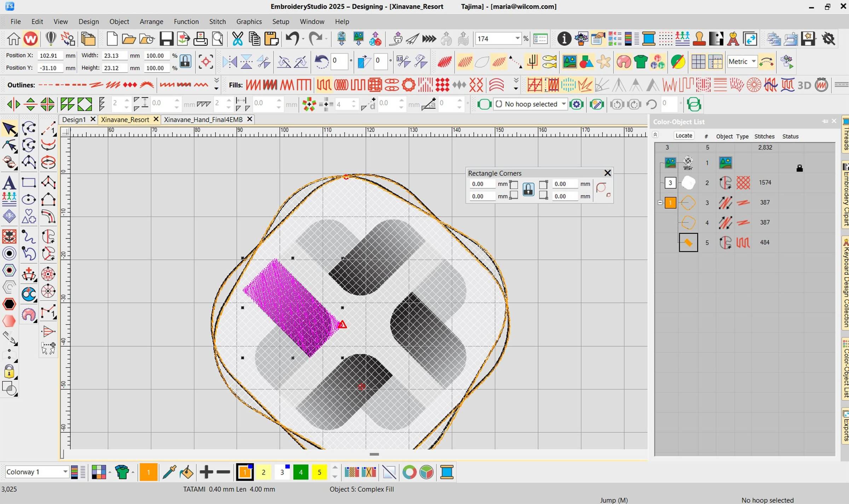Open the Stitch menu

click(218, 22)
